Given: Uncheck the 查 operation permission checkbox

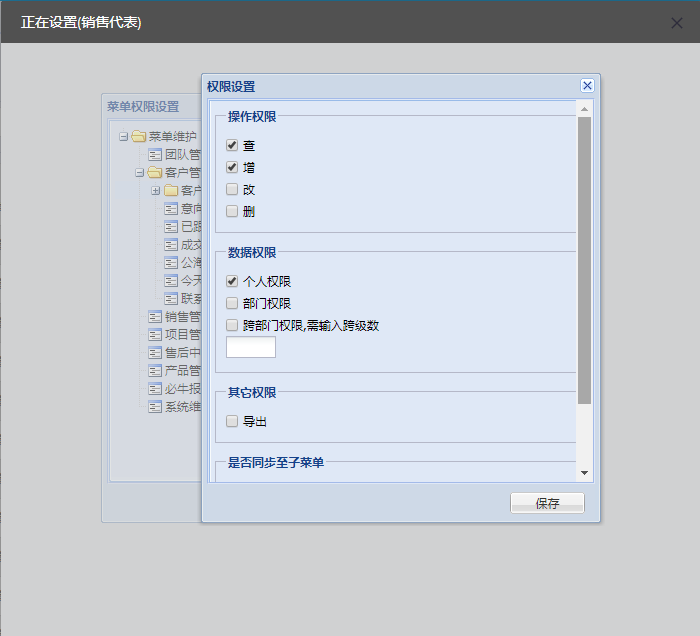Looking at the screenshot, I should pos(232,145).
